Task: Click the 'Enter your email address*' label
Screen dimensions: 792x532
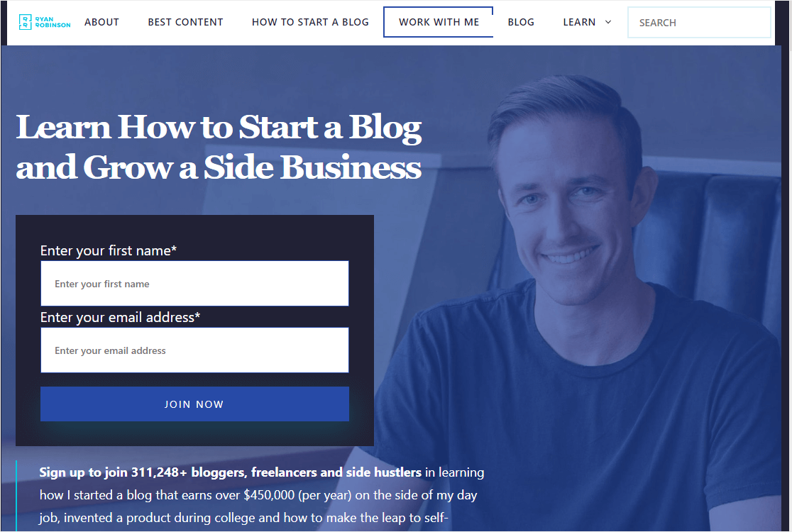Action: click(120, 318)
